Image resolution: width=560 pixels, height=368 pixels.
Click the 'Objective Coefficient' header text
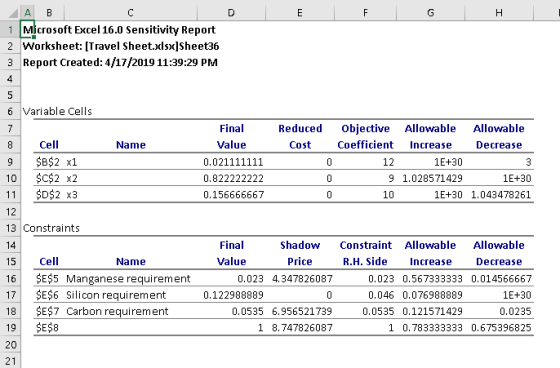[x=365, y=136]
